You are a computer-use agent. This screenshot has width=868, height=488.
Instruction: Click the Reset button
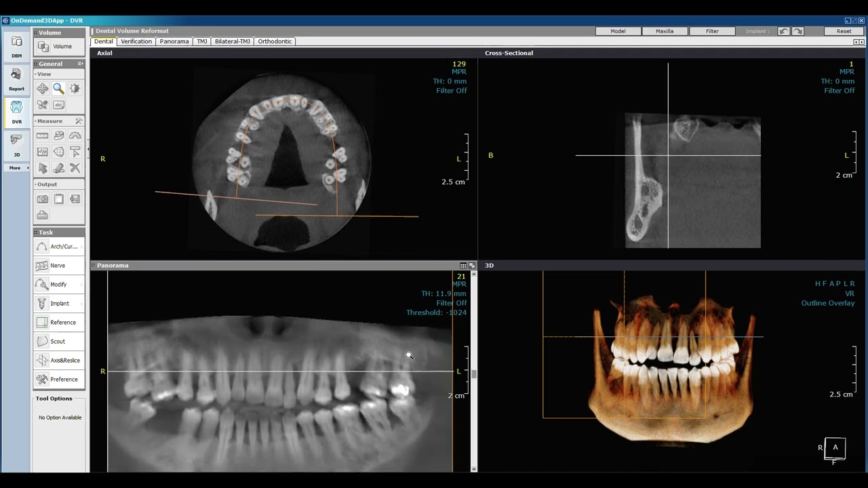[x=844, y=31]
